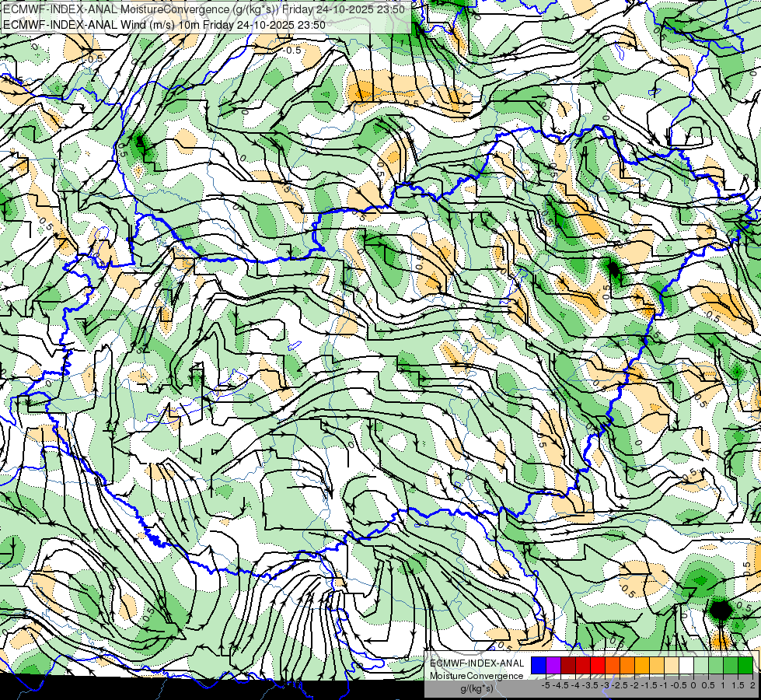Image resolution: width=761 pixels, height=700 pixels.
Task: Pick the dark maroon legend swatch at -4
Action: click(x=568, y=666)
